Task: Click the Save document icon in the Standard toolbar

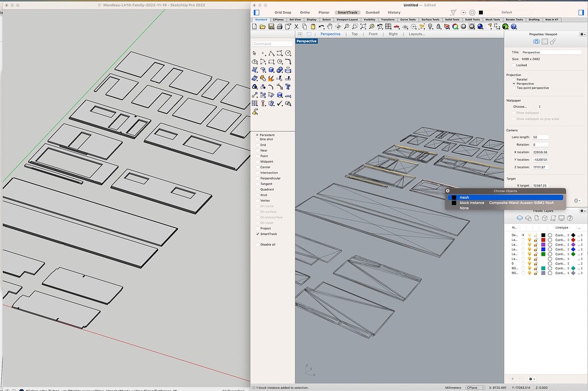Action: coord(270,26)
